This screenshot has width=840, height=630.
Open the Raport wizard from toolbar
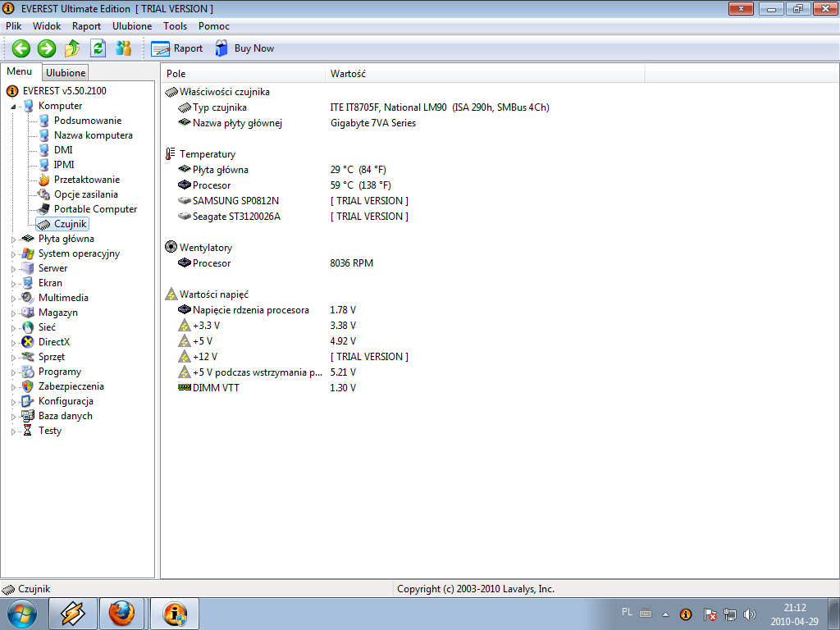click(x=177, y=48)
